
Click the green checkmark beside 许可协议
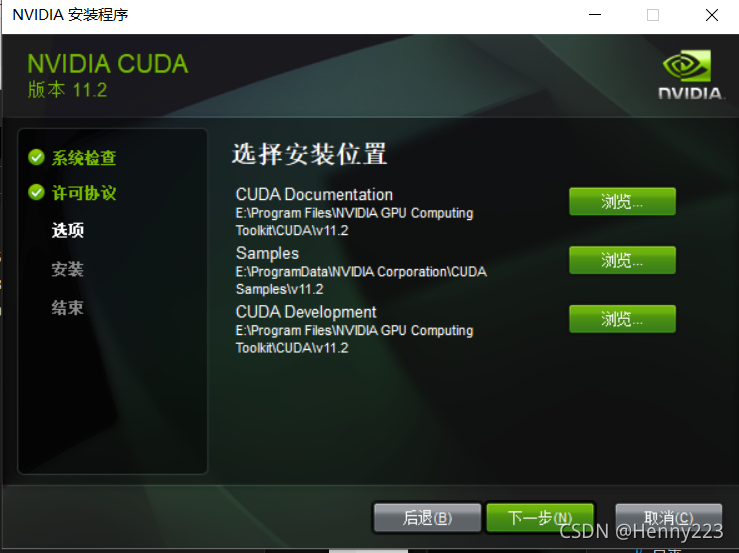pos(36,192)
